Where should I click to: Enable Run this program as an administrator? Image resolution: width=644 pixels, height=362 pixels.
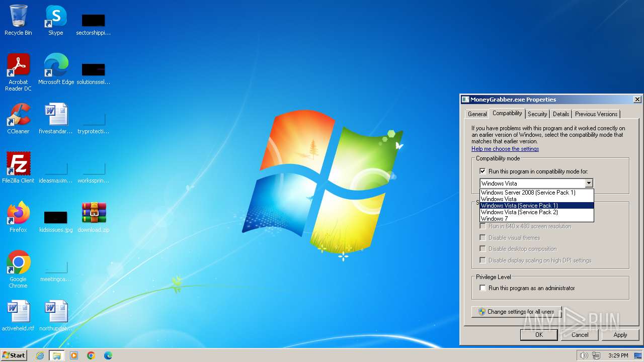pos(482,288)
